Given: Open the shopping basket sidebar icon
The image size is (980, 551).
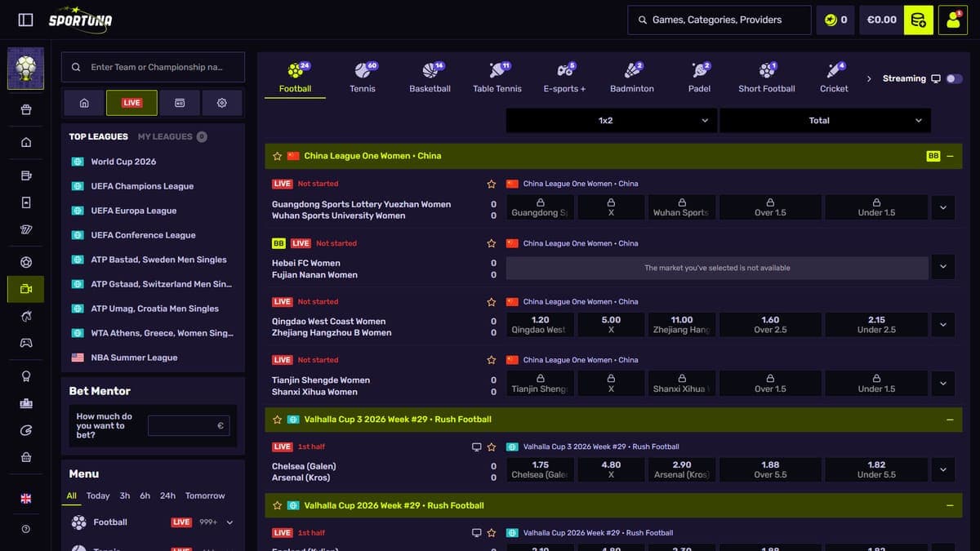Looking at the screenshot, I should coord(26,457).
